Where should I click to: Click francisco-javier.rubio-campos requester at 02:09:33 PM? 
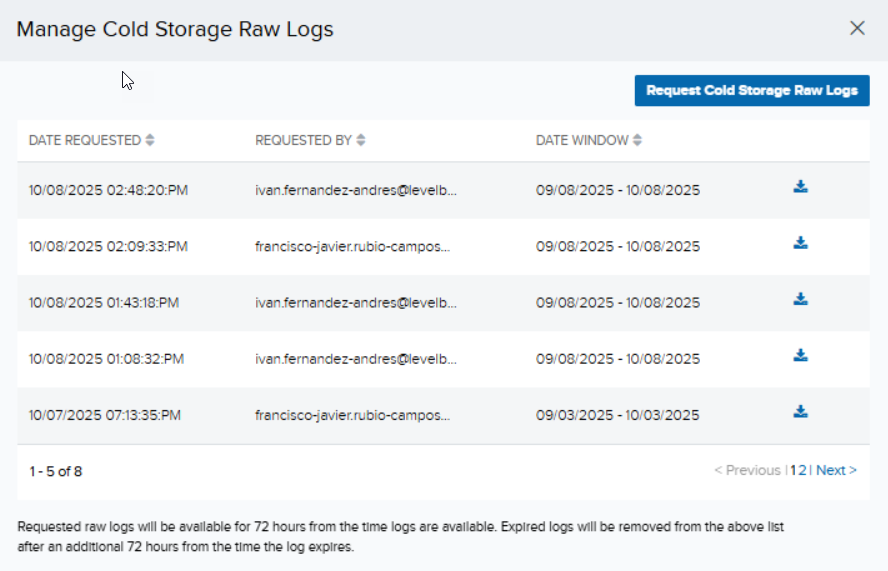(353, 246)
